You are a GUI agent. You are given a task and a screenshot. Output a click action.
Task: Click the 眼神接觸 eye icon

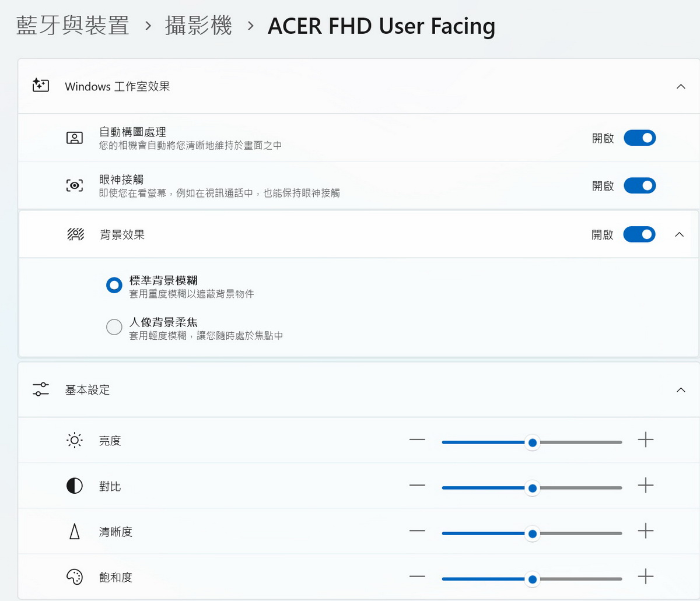click(x=74, y=186)
